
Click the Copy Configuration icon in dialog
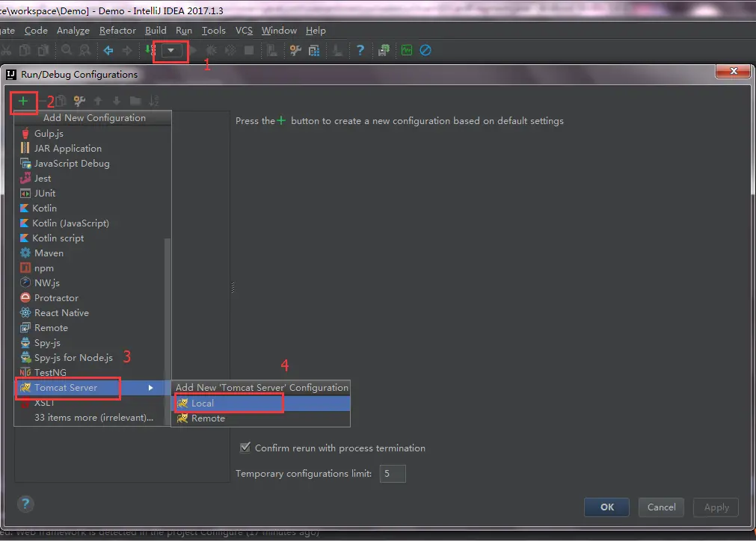(61, 101)
